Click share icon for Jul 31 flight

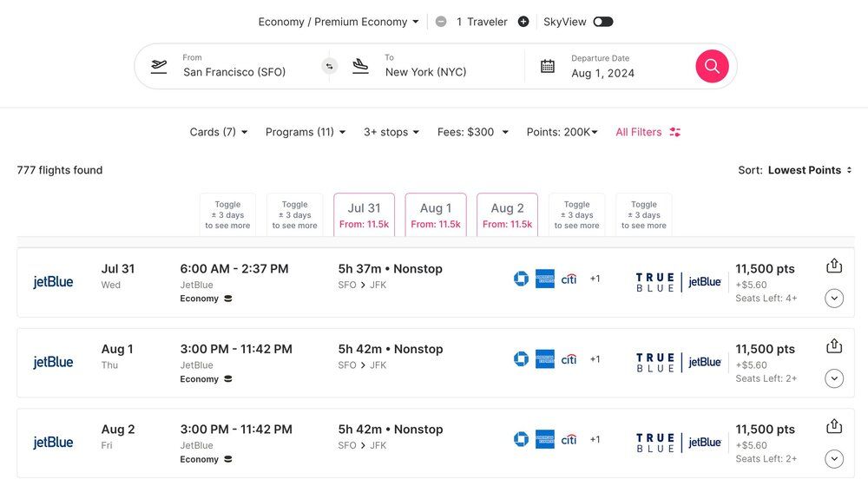coord(834,266)
